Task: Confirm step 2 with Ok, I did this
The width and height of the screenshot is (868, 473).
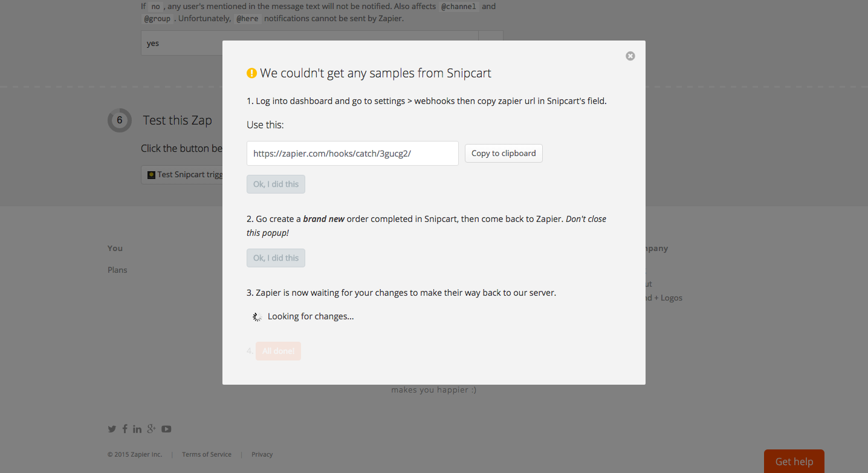Action: [276, 258]
